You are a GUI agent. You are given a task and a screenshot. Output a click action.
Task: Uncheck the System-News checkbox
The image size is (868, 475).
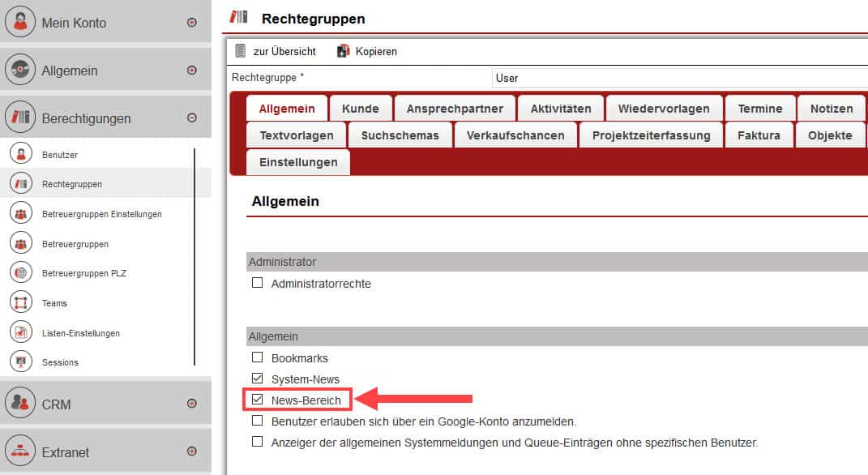click(258, 379)
